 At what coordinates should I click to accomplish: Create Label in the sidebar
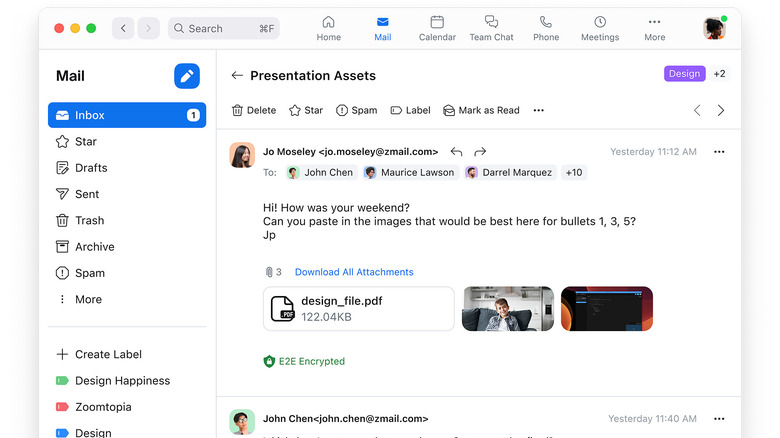[108, 354]
